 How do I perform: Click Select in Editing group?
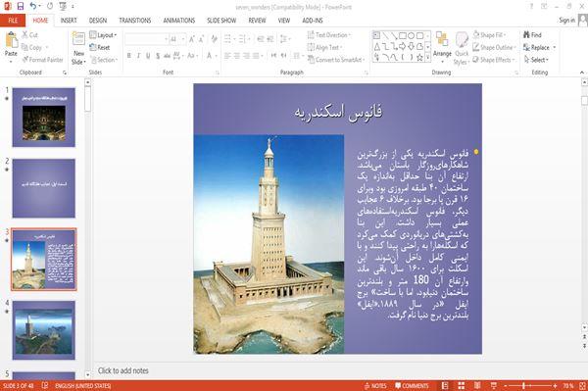coord(536,60)
